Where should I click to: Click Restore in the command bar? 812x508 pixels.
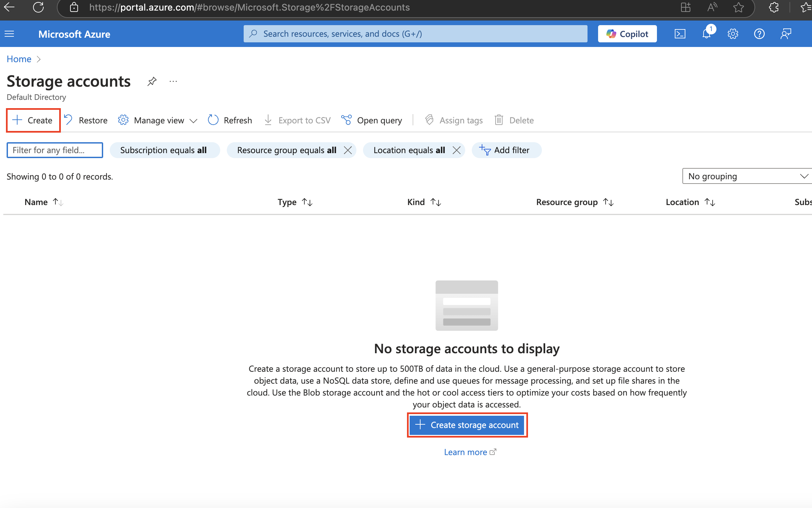pyautogui.click(x=86, y=120)
